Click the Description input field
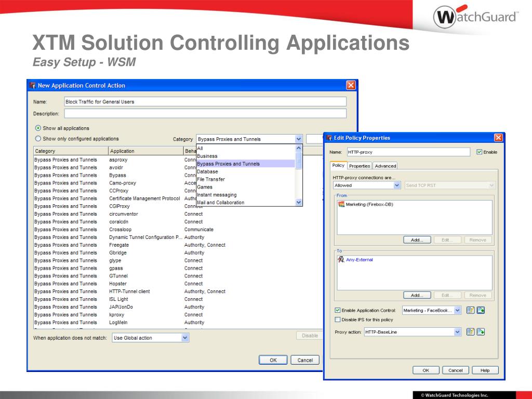Viewport: 532px width, 399px height. (205, 113)
